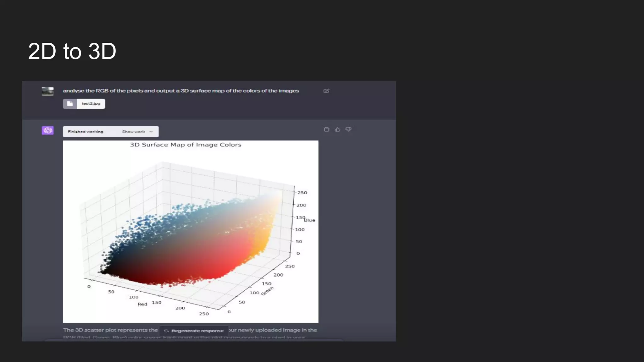Click the chevron arrow beside Show work

(151, 132)
